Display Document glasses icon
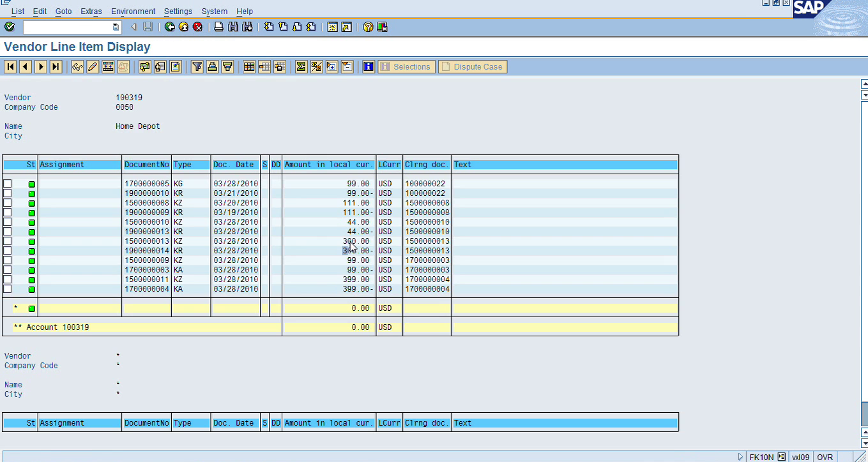 pyautogui.click(x=77, y=66)
